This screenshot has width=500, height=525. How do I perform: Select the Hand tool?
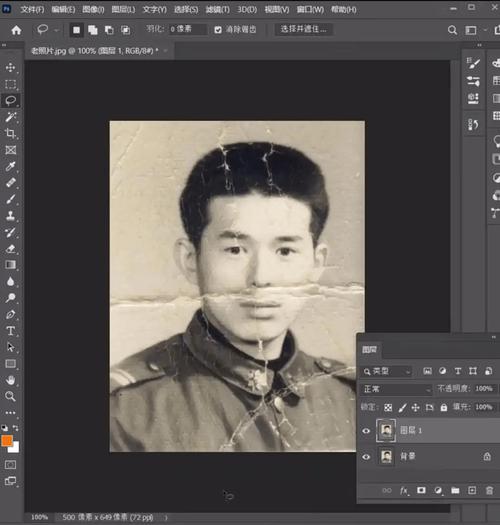coord(10,380)
